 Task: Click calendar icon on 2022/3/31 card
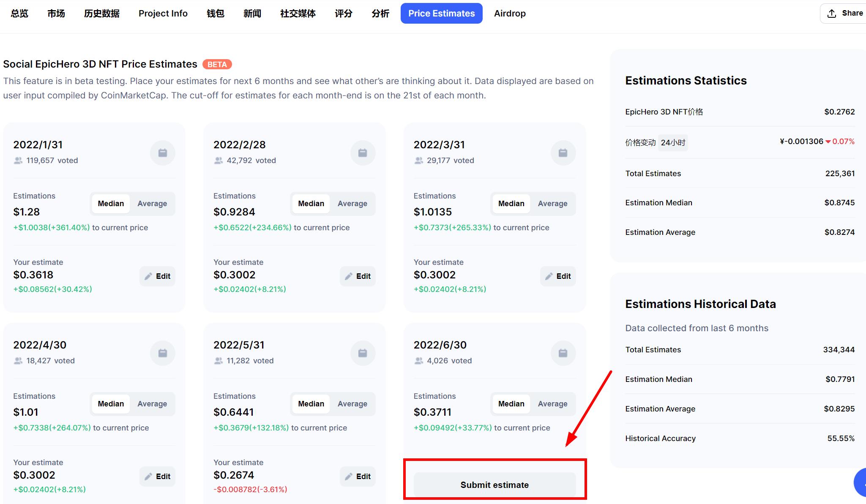(563, 153)
